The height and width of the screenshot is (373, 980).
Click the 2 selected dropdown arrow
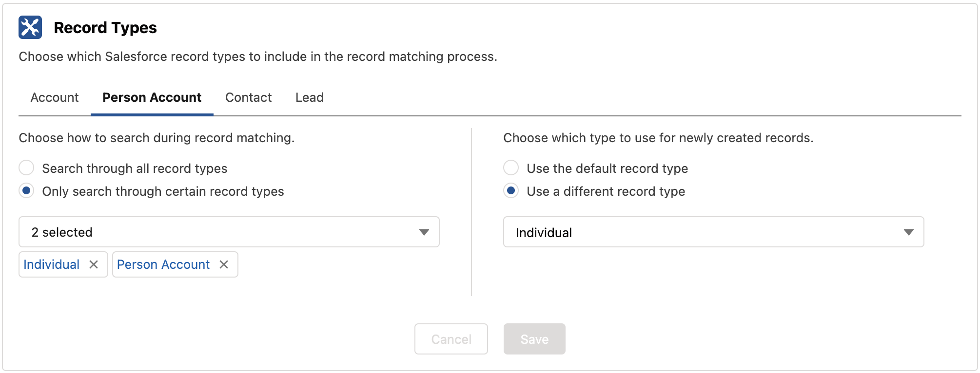tap(424, 232)
